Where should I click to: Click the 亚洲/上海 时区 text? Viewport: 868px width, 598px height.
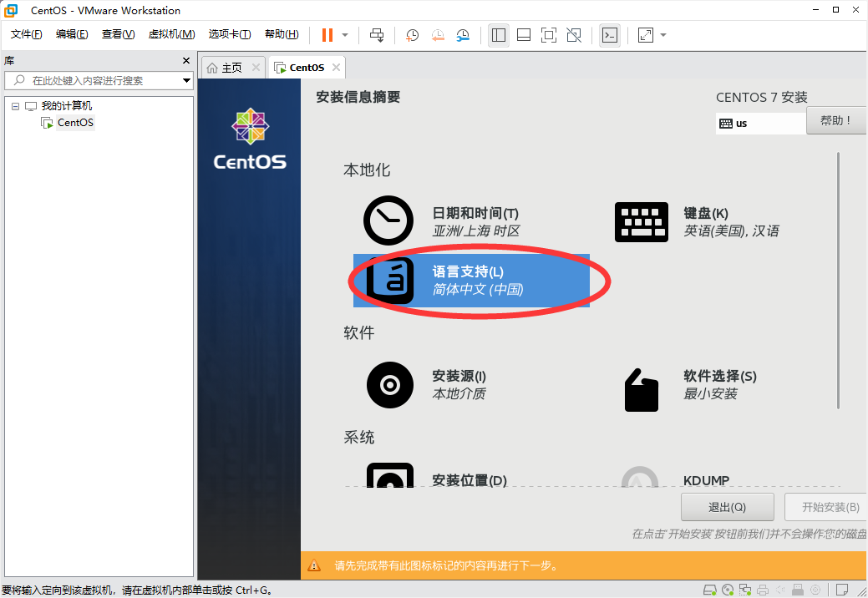click(x=476, y=231)
